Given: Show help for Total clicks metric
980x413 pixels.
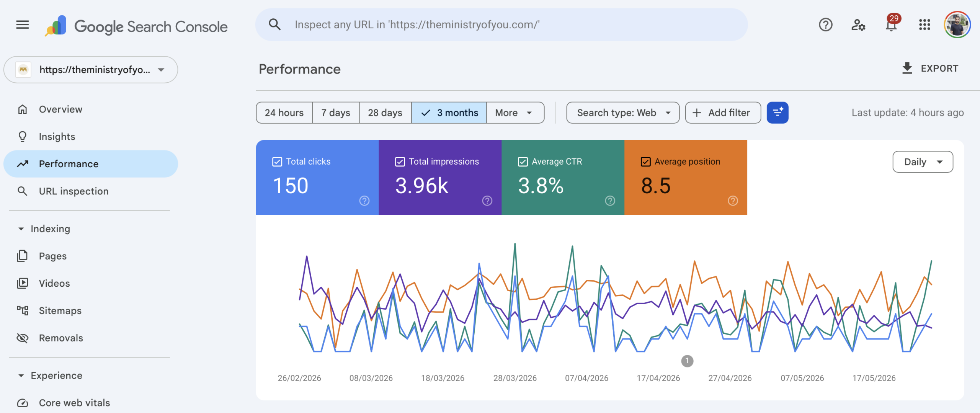Looking at the screenshot, I should (x=364, y=201).
